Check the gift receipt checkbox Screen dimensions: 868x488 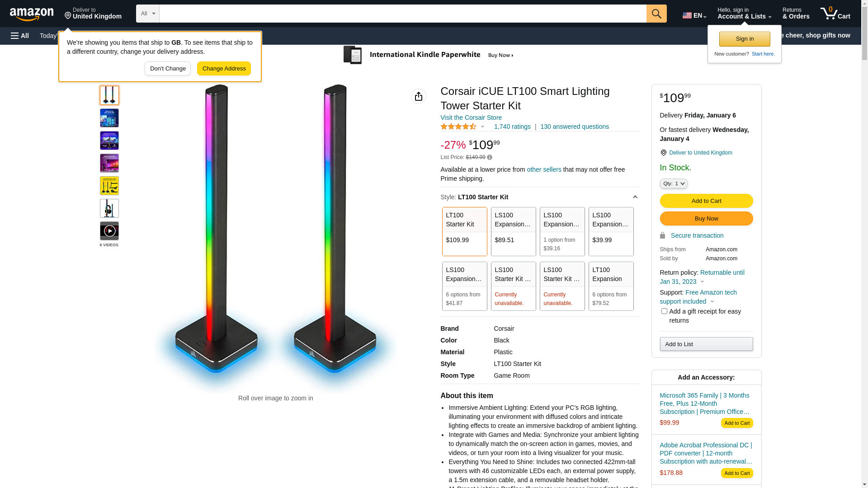664,311
